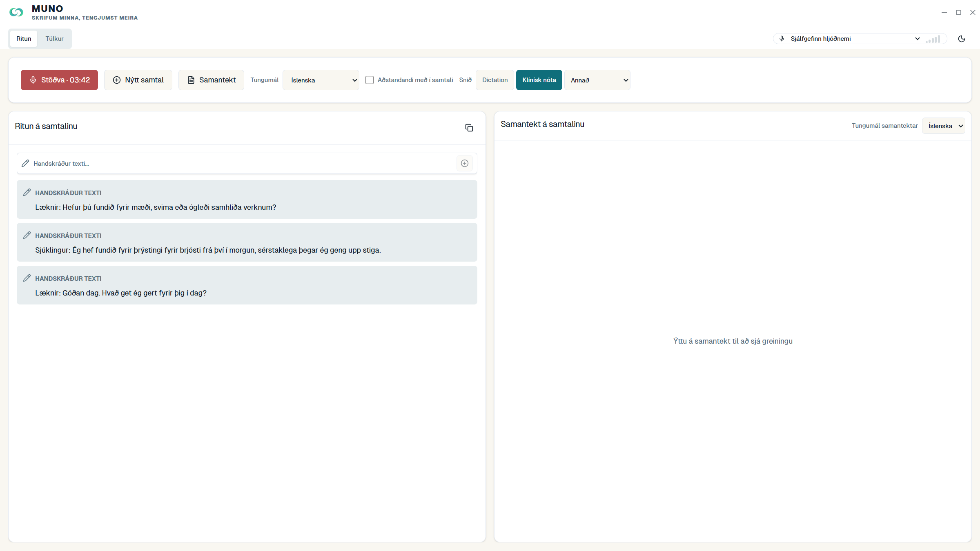The width and height of the screenshot is (980, 551).
Task: Click the 'Læknir: Hefur þú fundið fyrir mæði' text
Action: 156,207
